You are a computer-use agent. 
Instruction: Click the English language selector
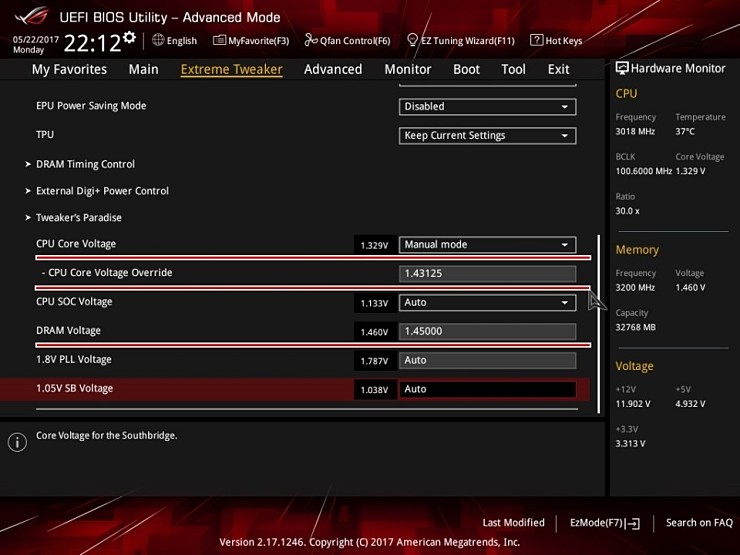[x=181, y=41]
